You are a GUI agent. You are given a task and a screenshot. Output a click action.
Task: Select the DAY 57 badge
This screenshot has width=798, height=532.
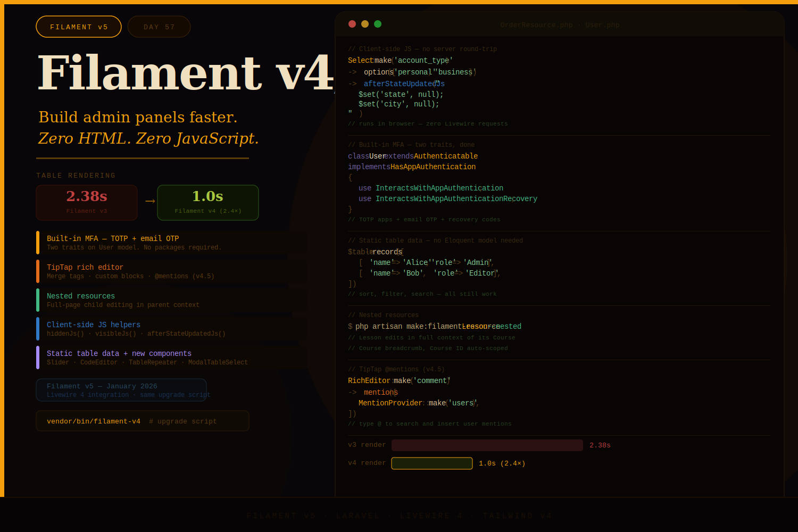(159, 26)
